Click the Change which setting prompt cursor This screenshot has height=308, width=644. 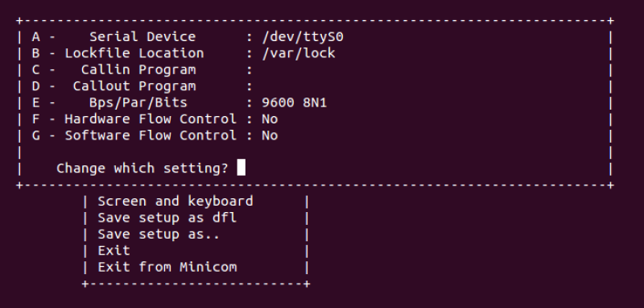[x=242, y=168]
